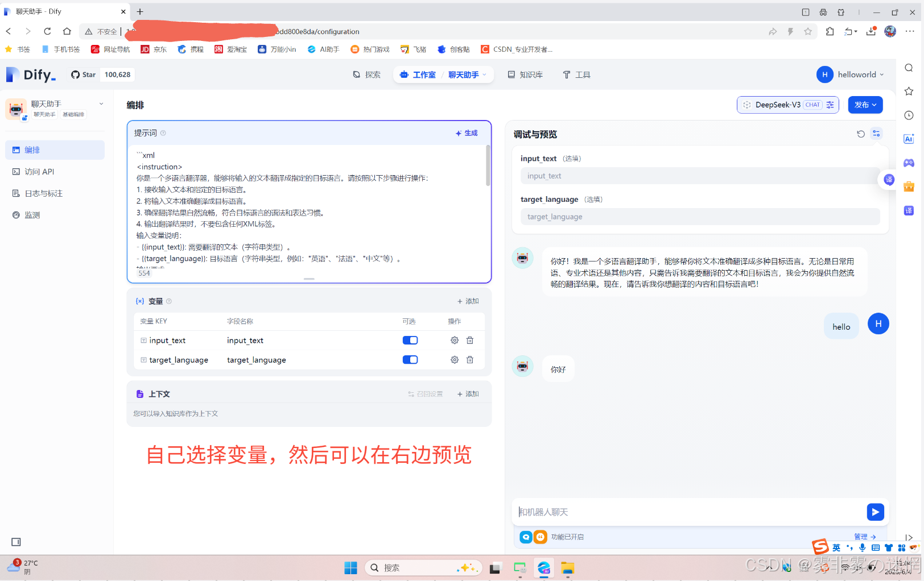Click the Windows taskbar search box
This screenshot has height=581, width=924.
(x=423, y=567)
